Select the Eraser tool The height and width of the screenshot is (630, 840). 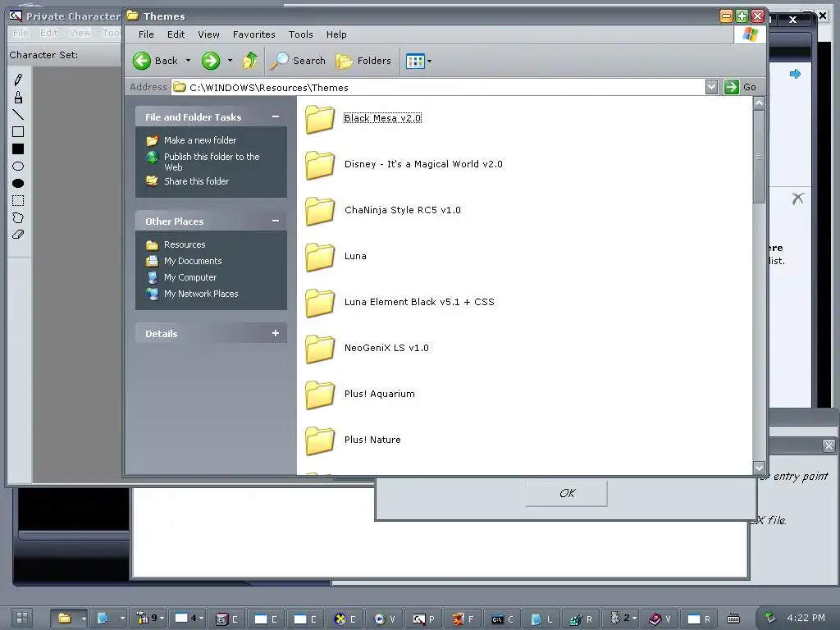(x=18, y=235)
